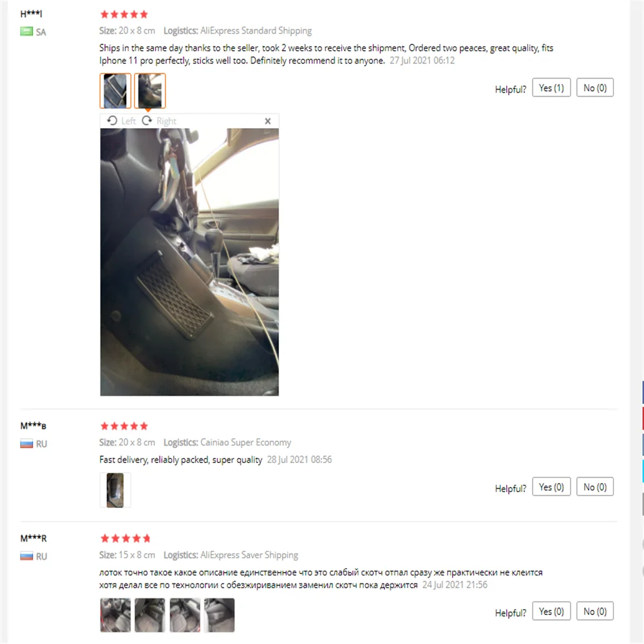Click the Russian flag beside M***R
This screenshot has width=644, height=644.
(26, 556)
